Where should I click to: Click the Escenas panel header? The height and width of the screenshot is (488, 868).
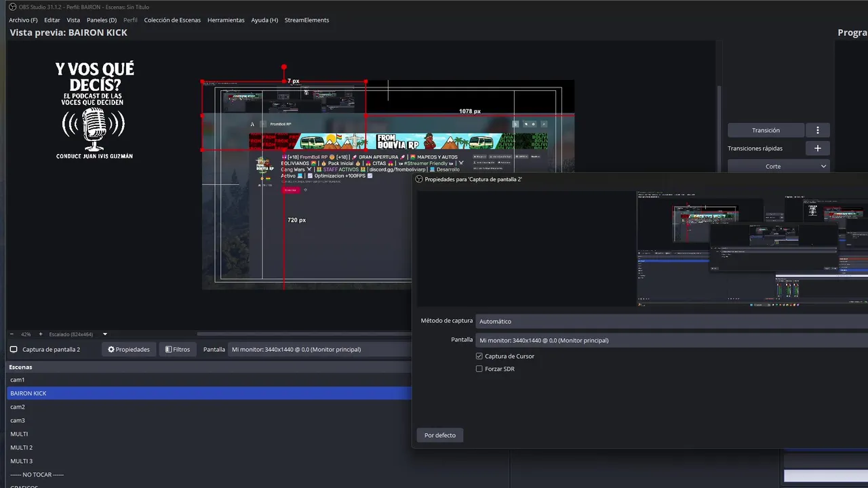(x=209, y=367)
